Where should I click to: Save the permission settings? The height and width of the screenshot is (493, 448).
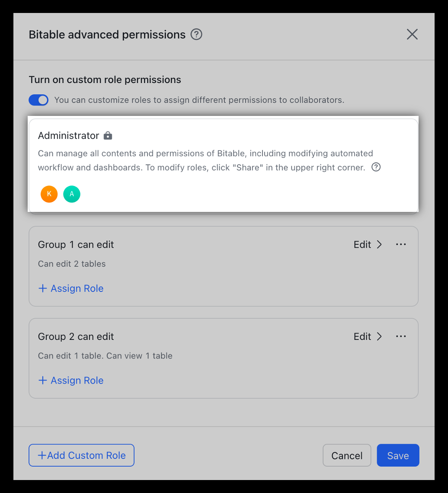(398, 455)
